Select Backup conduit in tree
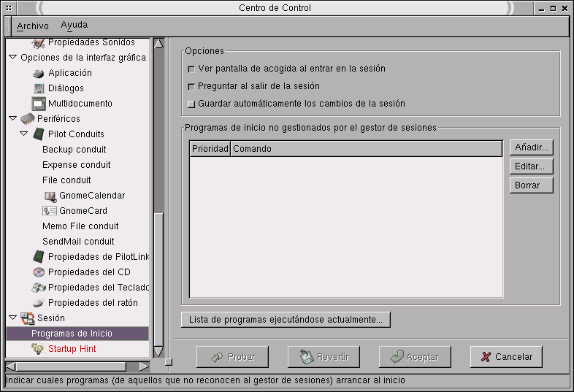This screenshot has height=392, width=574. [x=74, y=150]
